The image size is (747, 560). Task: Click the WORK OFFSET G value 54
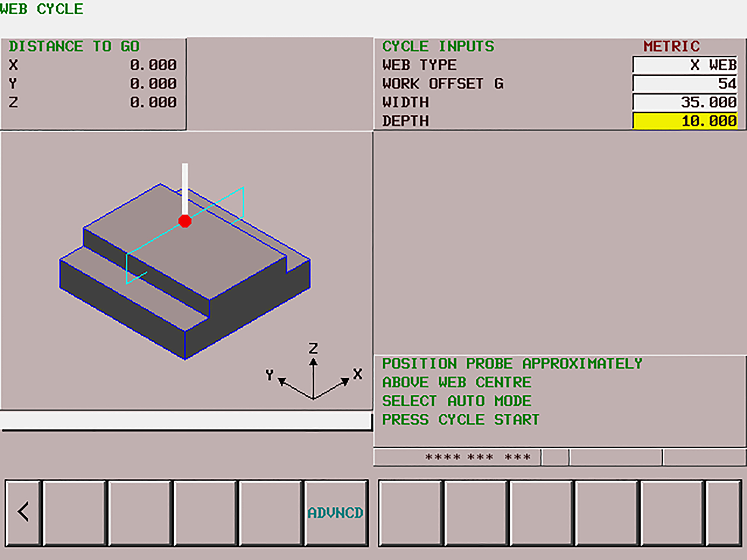(x=684, y=83)
